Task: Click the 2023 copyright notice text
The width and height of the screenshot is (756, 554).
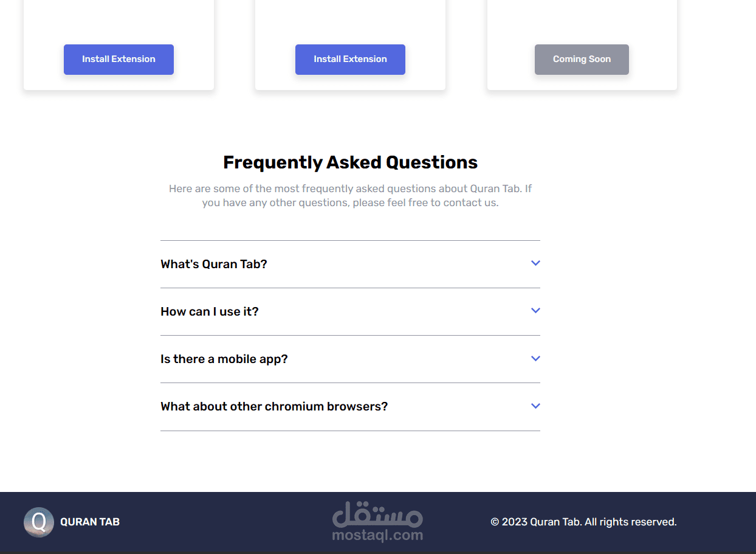Action: point(583,522)
